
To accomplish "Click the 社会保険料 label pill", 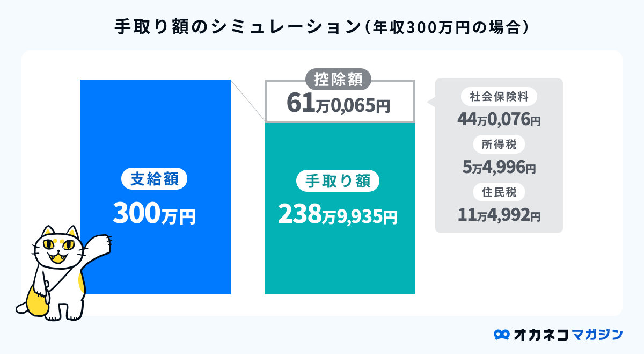I will tap(499, 97).
